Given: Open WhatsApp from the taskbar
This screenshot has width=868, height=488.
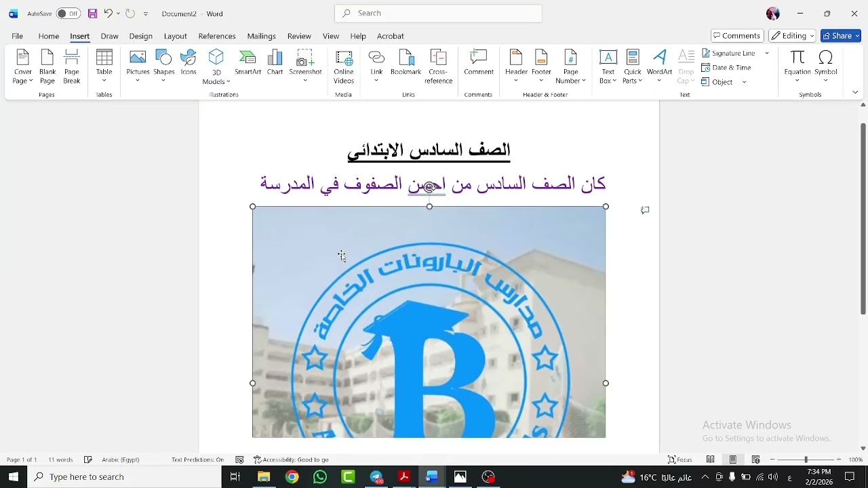Looking at the screenshot, I should [320, 477].
